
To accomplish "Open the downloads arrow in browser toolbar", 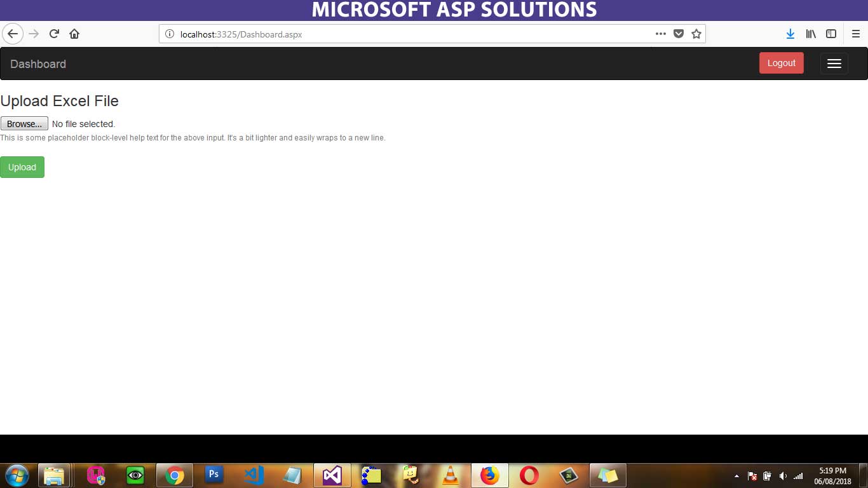I will (790, 34).
